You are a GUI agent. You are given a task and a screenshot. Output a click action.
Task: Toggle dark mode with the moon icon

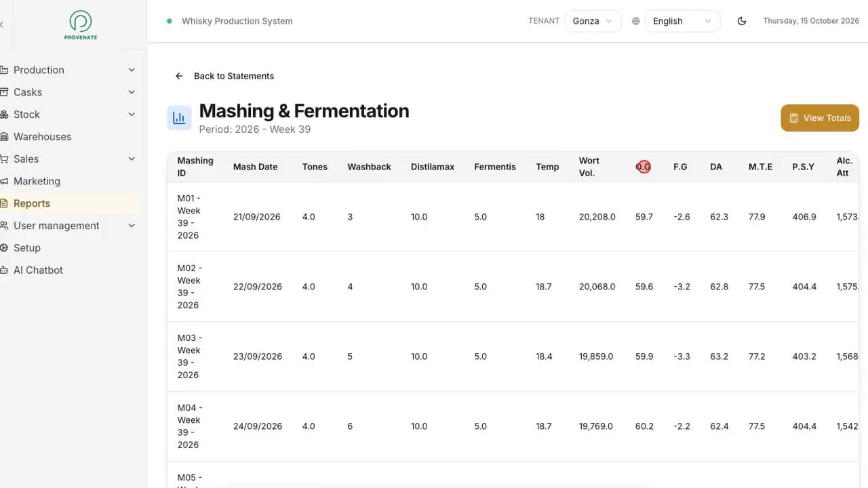point(742,21)
